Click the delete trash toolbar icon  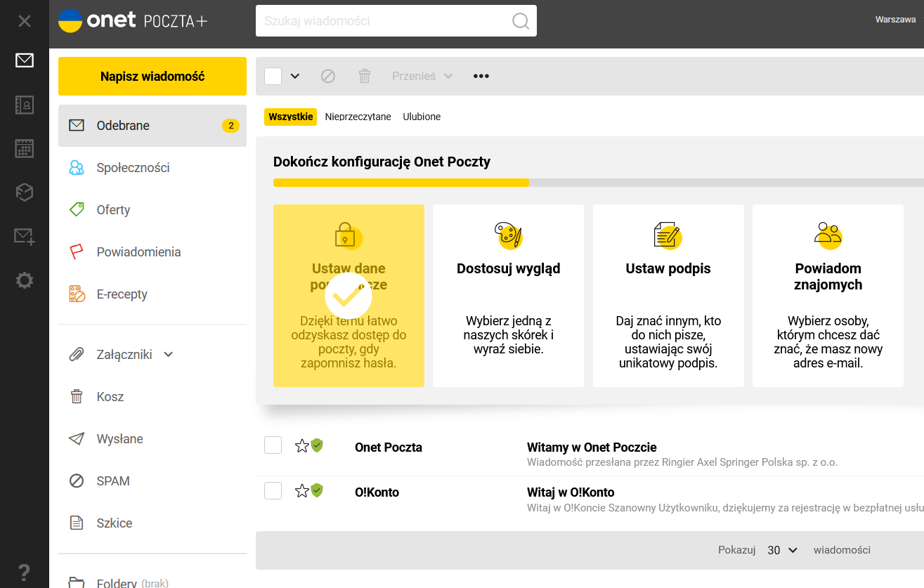[365, 76]
